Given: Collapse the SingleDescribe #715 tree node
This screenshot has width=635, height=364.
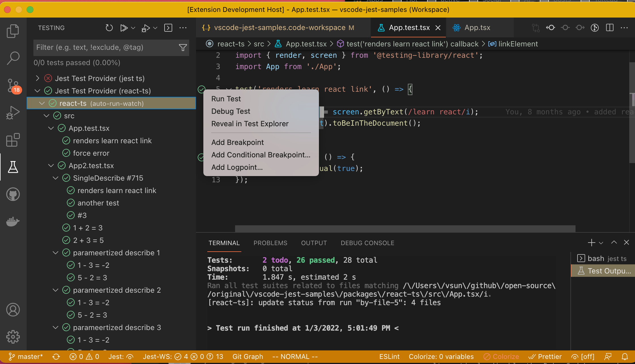Looking at the screenshot, I should tap(56, 178).
